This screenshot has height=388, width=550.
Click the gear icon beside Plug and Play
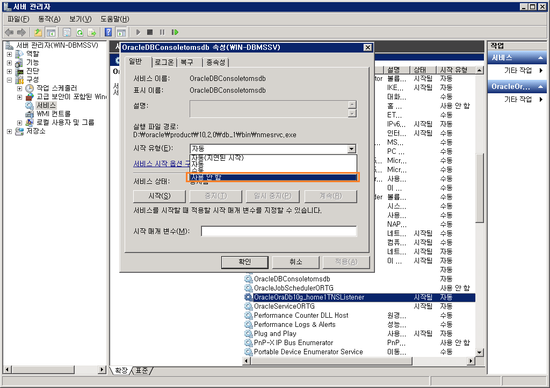pyautogui.click(x=248, y=334)
